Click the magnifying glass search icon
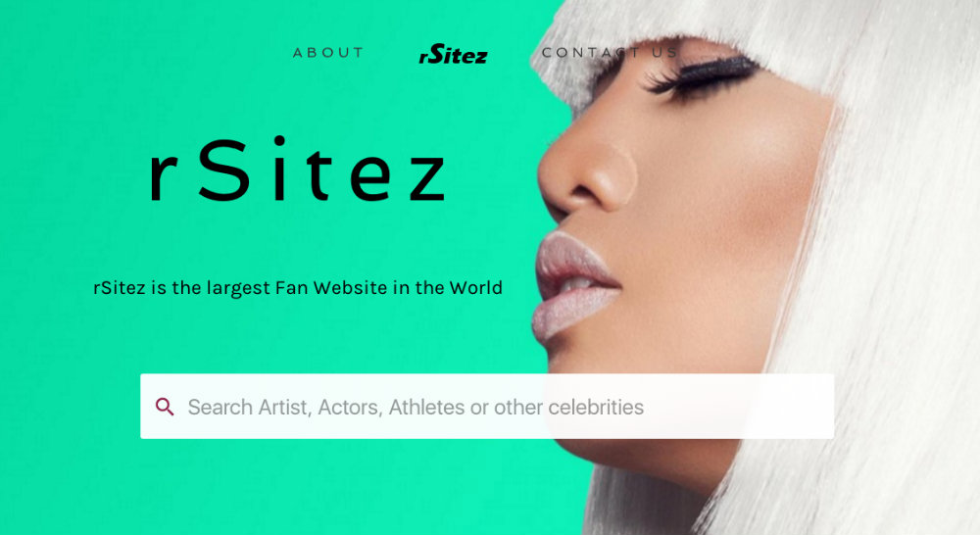The width and height of the screenshot is (980, 535). tap(165, 407)
